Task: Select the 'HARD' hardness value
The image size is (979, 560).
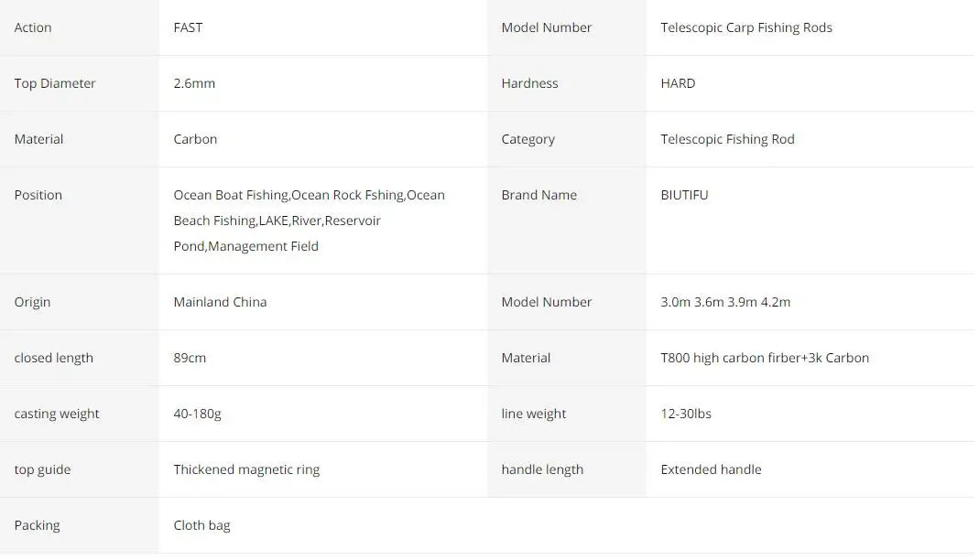Action: [678, 83]
